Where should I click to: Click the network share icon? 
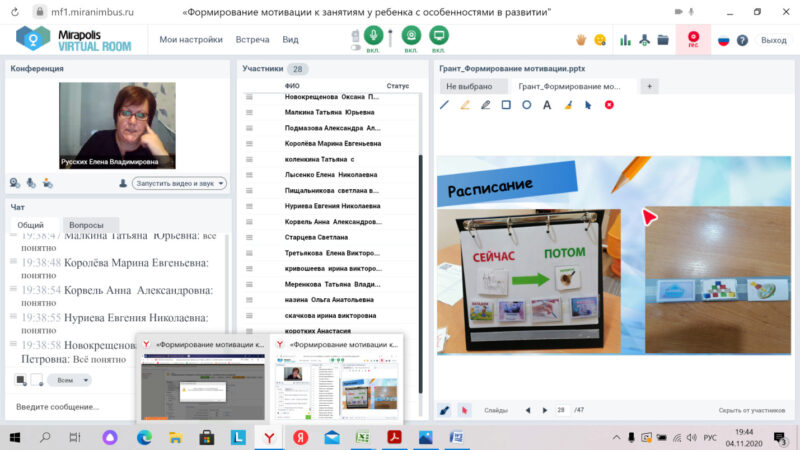pyautogui.click(x=644, y=40)
